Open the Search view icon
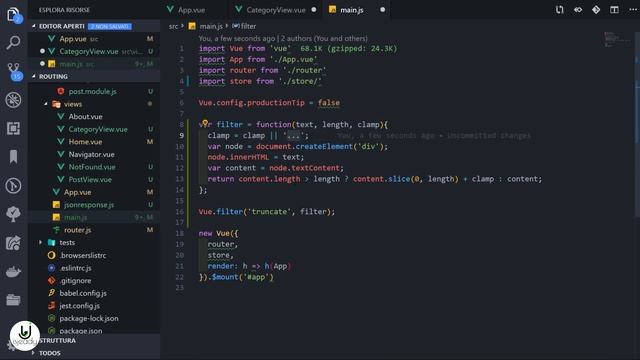The height and width of the screenshot is (360, 640). [13, 42]
